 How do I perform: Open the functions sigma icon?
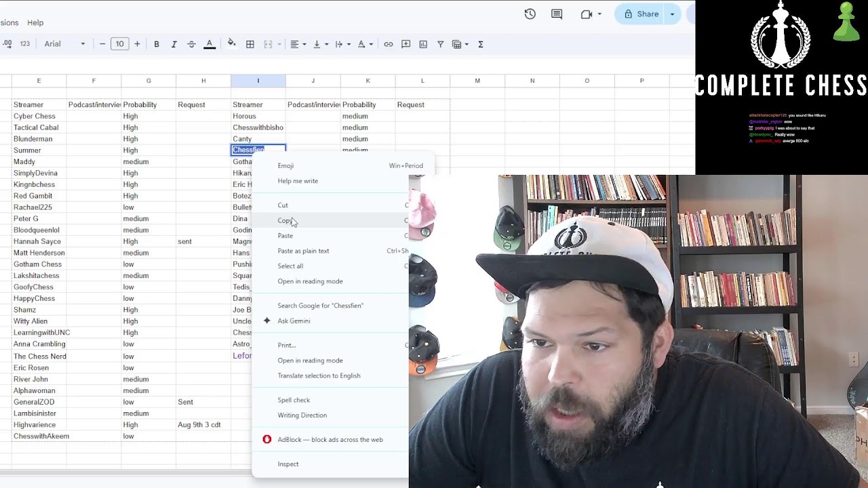pyautogui.click(x=481, y=44)
